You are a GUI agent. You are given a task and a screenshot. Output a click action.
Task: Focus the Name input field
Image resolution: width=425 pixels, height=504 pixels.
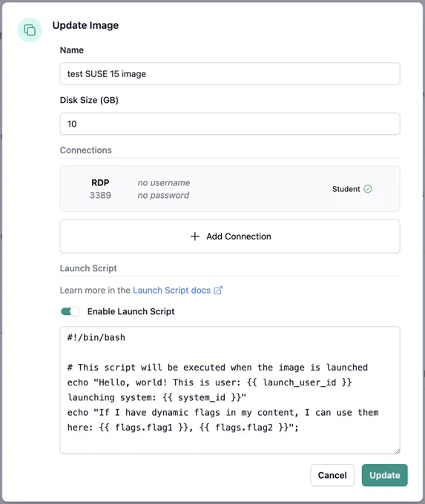(230, 74)
